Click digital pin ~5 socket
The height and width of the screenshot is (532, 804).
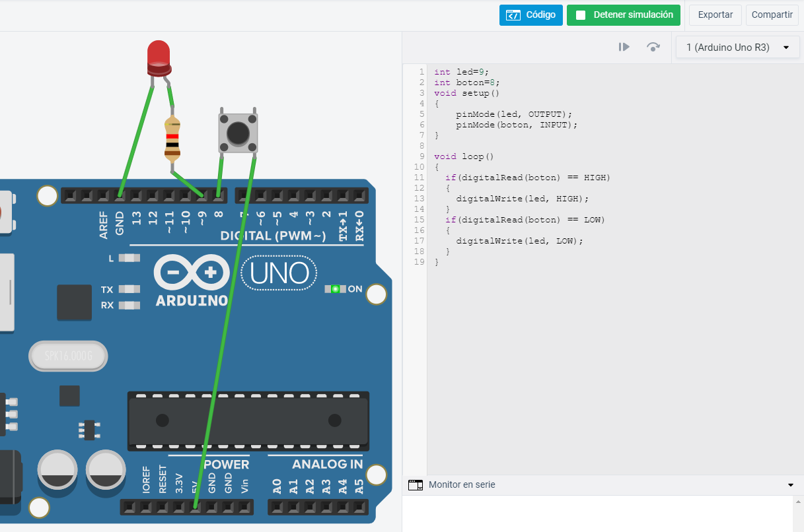[x=277, y=195]
